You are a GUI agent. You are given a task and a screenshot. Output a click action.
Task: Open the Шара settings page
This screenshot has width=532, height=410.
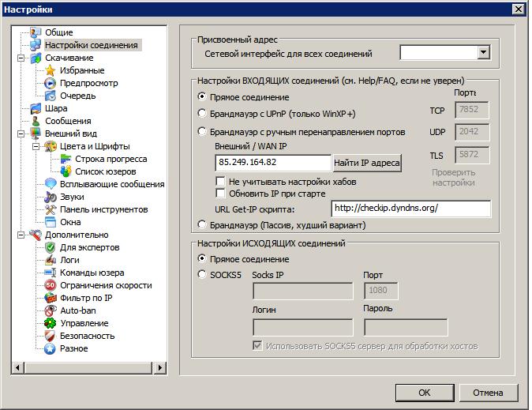[x=56, y=108]
